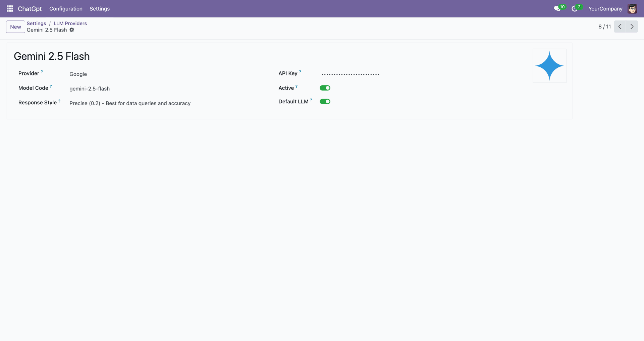Image resolution: width=644 pixels, height=341 pixels.
Task: Open the YourCompany company switcher
Action: 605,9
